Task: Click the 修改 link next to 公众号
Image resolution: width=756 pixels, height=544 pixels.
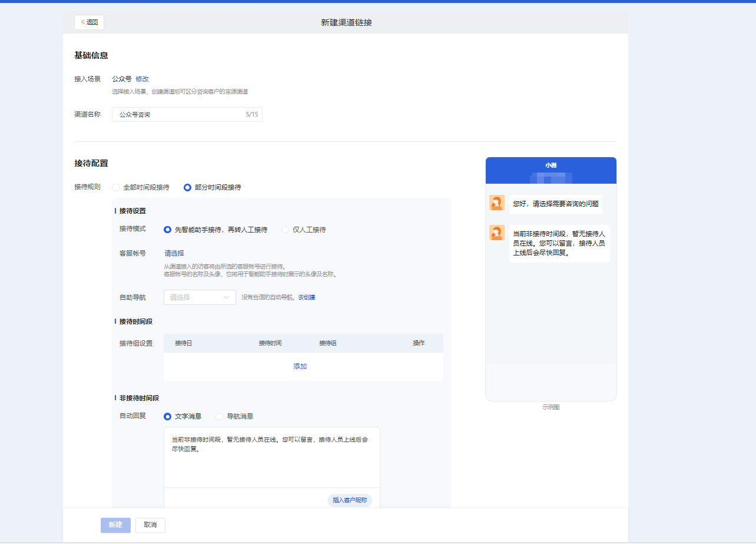Action: (142, 79)
